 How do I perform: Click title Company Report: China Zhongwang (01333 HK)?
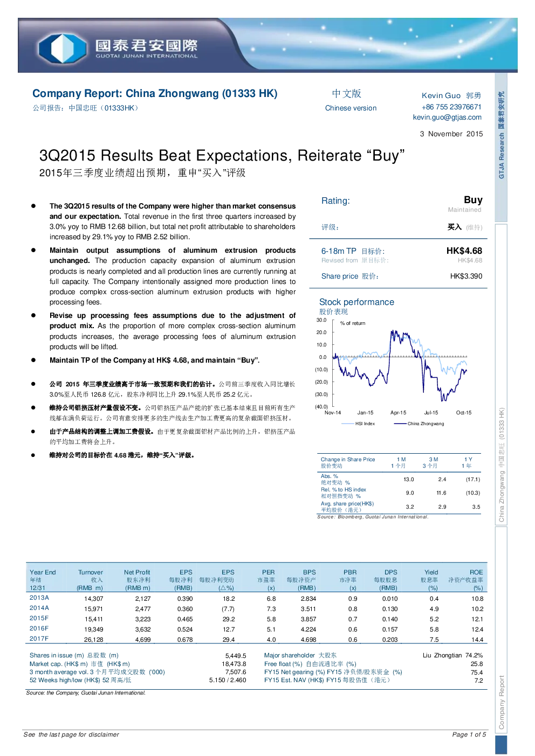(x=155, y=93)
